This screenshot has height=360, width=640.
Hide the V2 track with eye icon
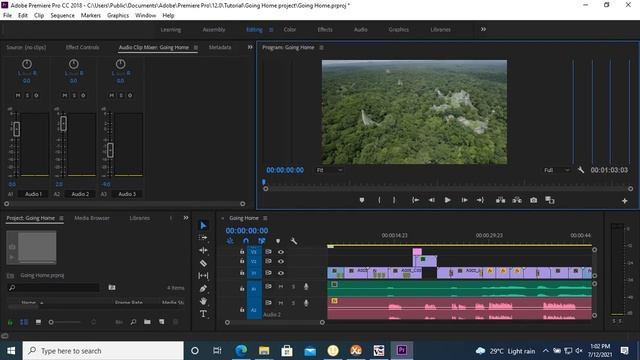[x=281, y=262]
